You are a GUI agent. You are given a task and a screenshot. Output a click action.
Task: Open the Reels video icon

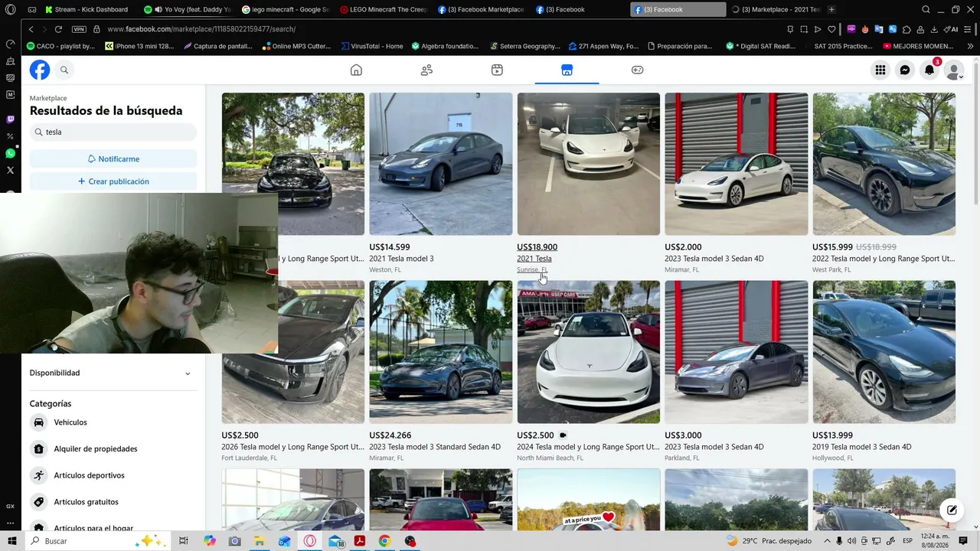pos(497,70)
